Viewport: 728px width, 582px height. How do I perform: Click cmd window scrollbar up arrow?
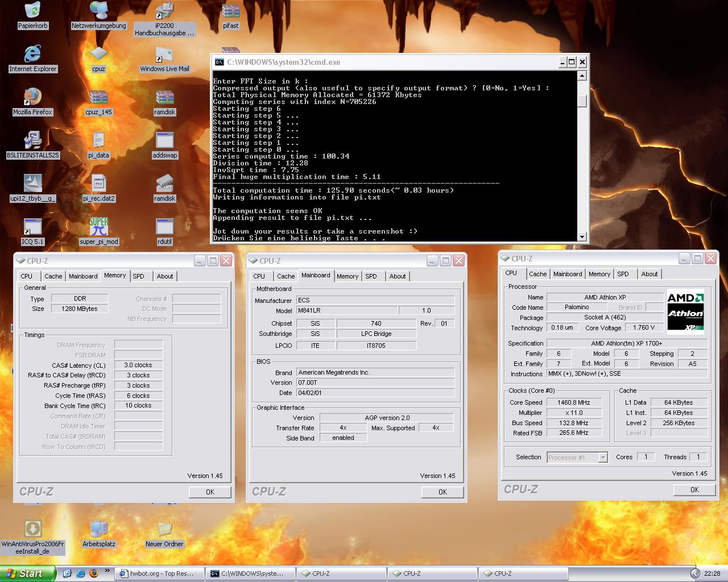(582, 76)
